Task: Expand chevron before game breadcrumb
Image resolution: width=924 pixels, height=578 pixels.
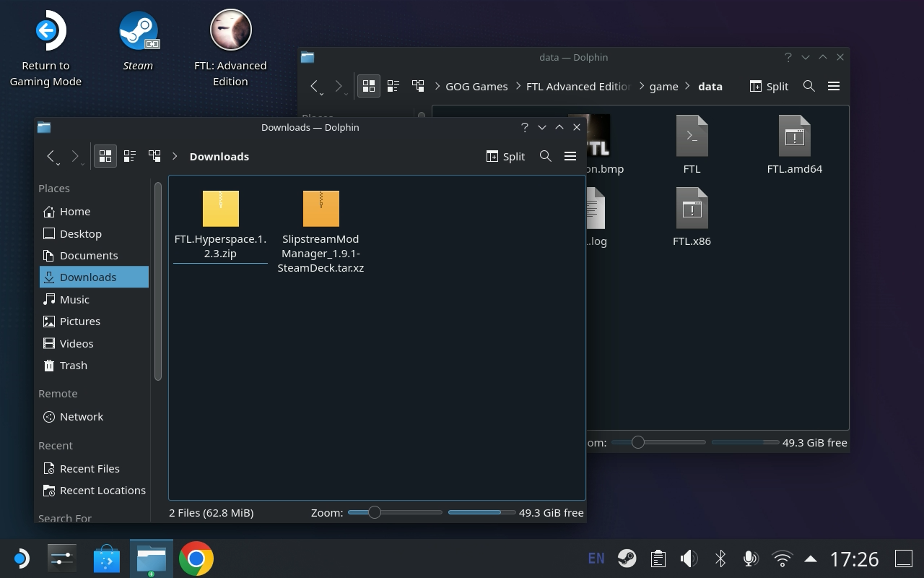Action: pyautogui.click(x=641, y=86)
